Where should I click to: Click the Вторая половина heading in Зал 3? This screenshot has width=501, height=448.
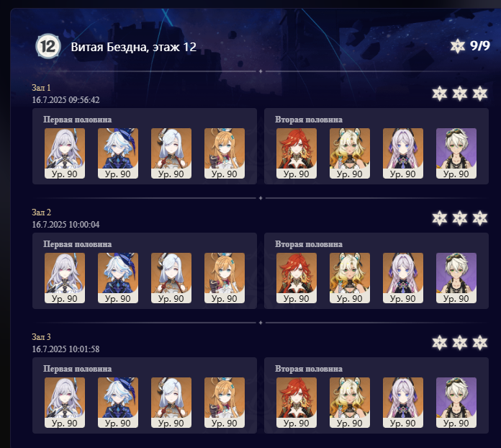tap(309, 369)
